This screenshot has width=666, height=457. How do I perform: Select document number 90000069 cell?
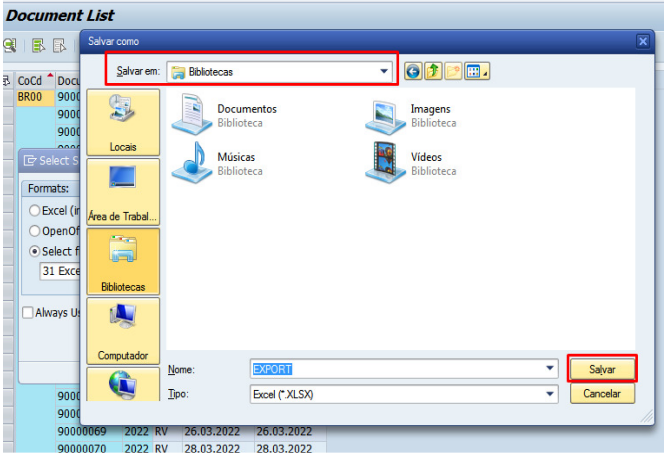coord(89,432)
